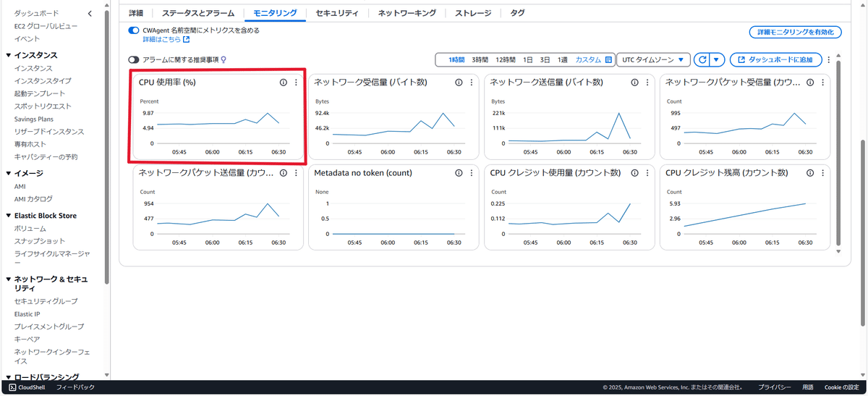The width and height of the screenshot is (868, 396).
Task: Collapse the Elastic Block Store section
Action: [x=8, y=216]
